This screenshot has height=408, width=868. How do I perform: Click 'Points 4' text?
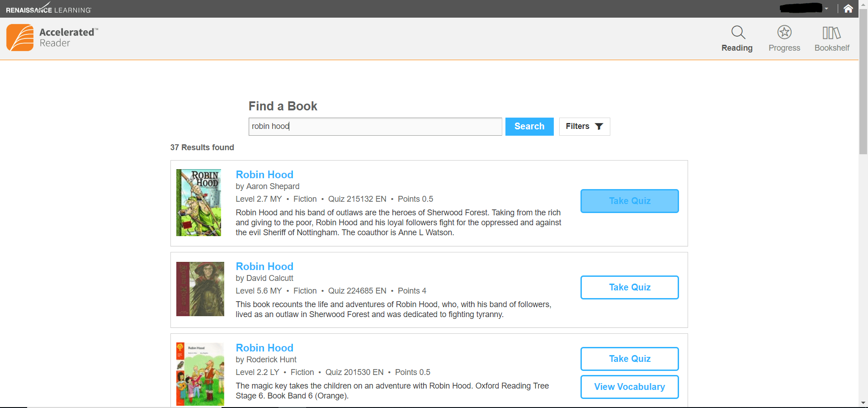coord(412,291)
